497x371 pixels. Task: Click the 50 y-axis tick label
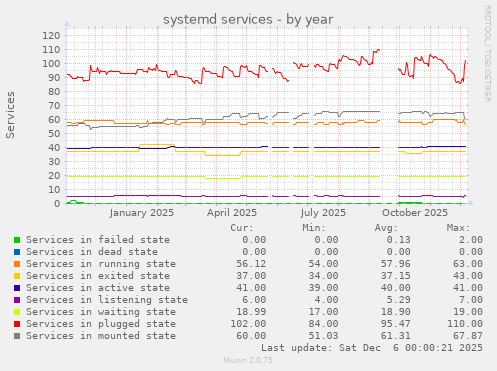tap(54, 133)
